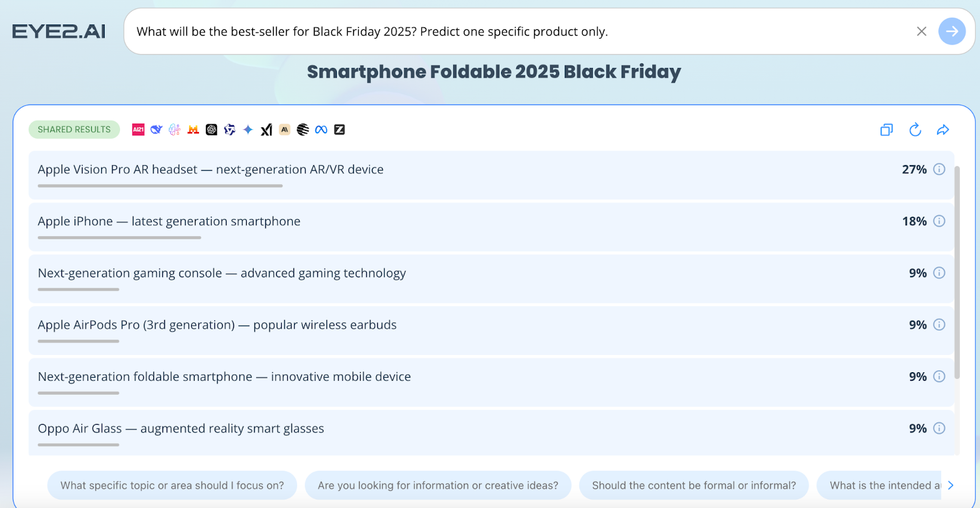Submit the query with the arrow button

[952, 31]
